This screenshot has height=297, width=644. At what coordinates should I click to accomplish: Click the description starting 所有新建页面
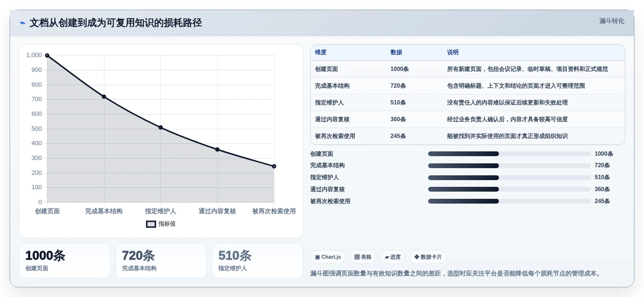coord(528,69)
